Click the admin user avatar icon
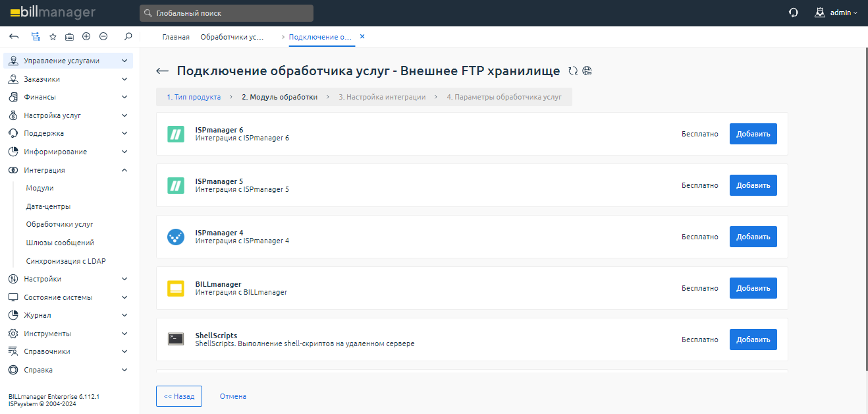Image resolution: width=868 pixels, height=414 pixels. [820, 13]
